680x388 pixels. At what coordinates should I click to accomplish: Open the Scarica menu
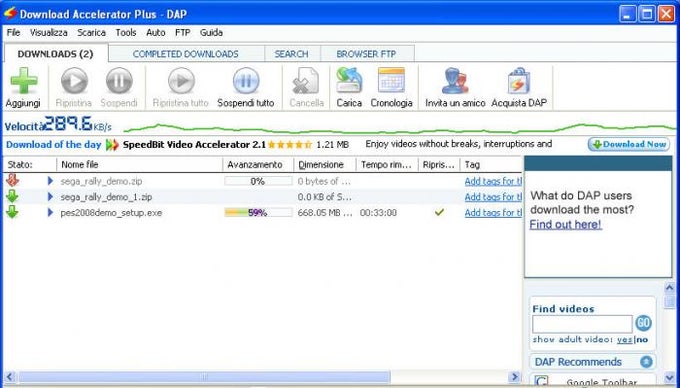point(92,33)
